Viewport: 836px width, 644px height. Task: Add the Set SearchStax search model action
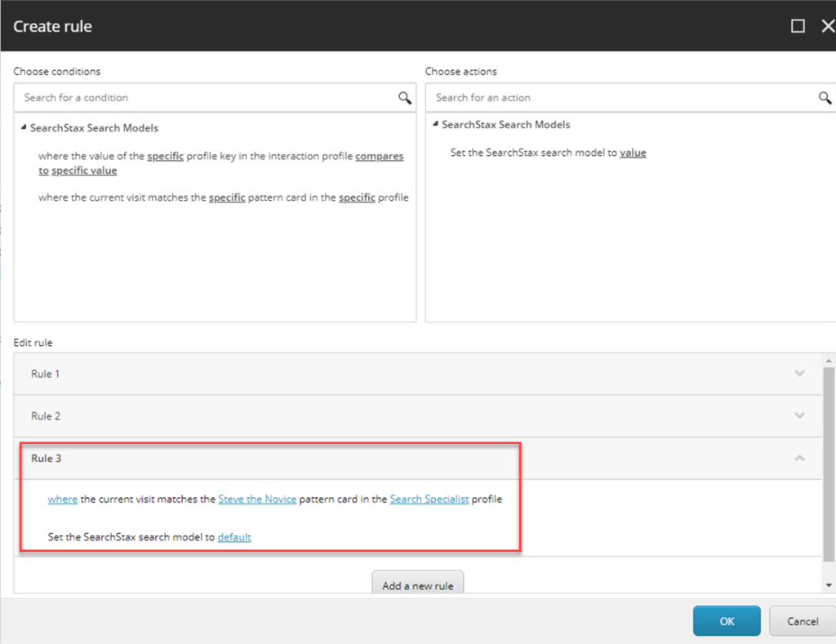[548, 153]
